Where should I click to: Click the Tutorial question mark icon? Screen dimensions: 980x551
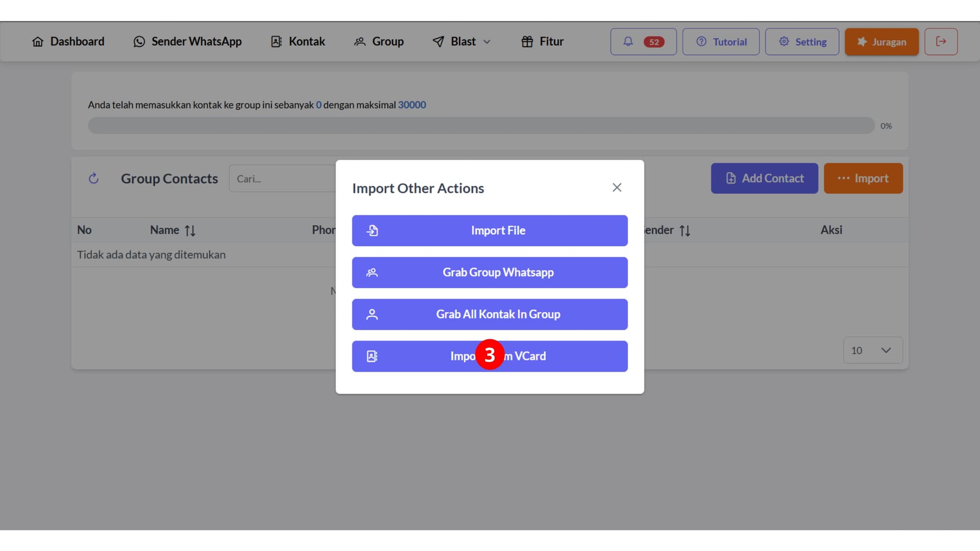point(701,41)
